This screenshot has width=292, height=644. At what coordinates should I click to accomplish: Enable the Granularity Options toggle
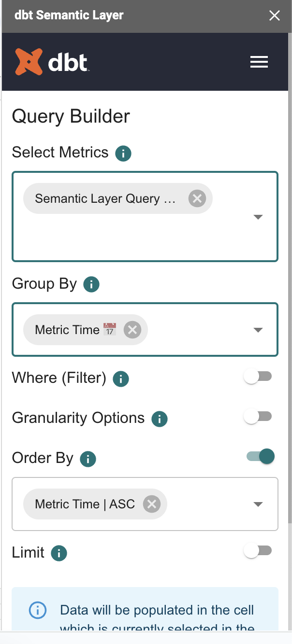click(258, 416)
